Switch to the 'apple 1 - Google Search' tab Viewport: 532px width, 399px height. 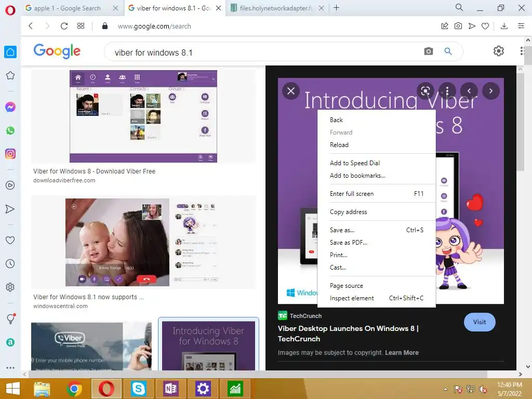coord(67,8)
